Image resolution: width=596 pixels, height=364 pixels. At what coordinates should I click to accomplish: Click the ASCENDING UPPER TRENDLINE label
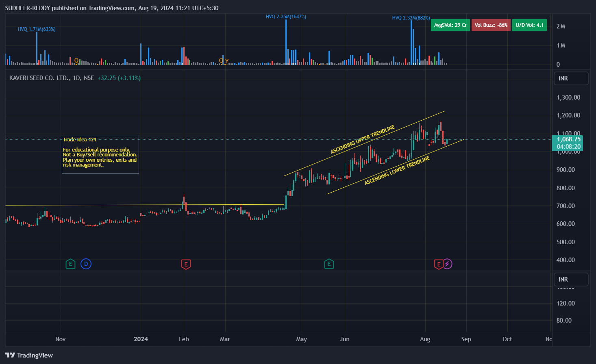pyautogui.click(x=363, y=139)
